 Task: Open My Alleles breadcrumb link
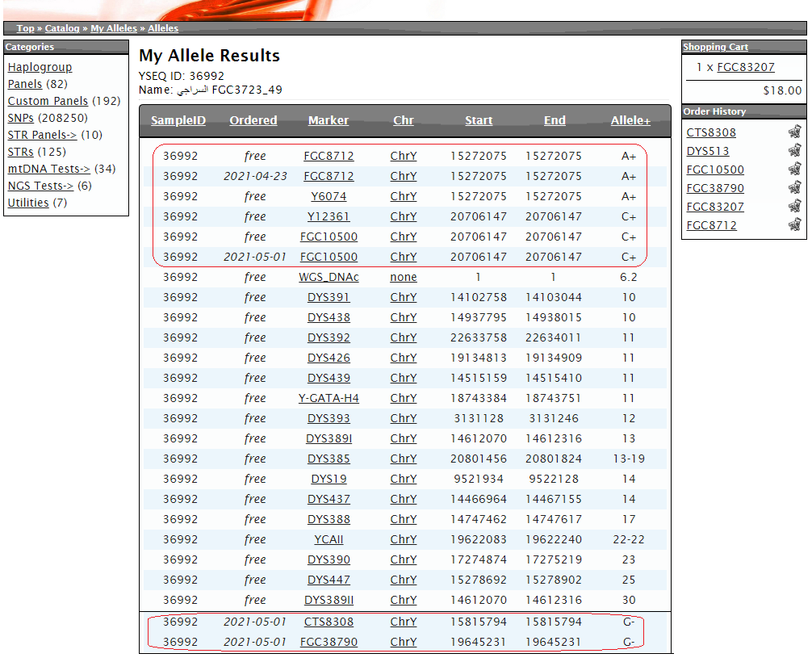114,28
